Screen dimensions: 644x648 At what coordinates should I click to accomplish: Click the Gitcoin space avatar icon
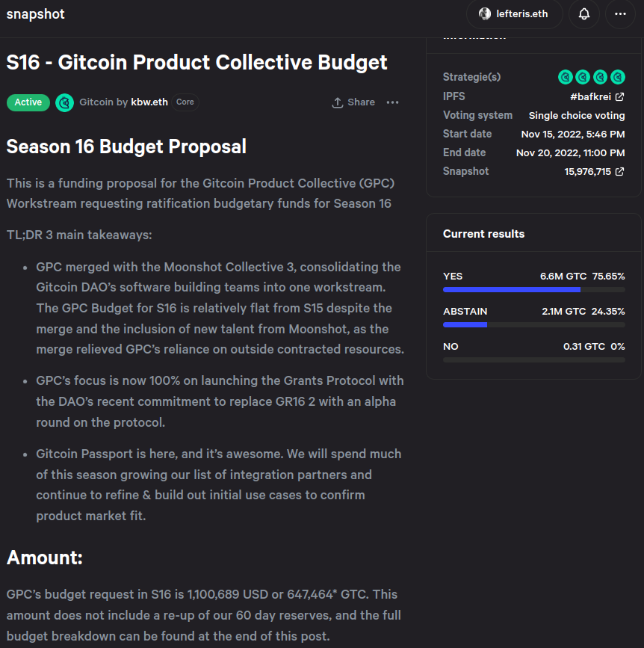[x=64, y=102]
